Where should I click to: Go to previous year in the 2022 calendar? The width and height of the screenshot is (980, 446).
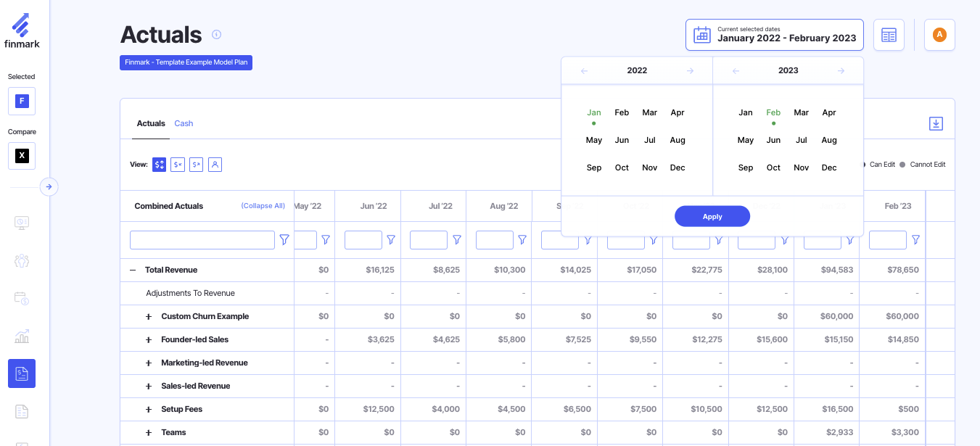(x=585, y=71)
